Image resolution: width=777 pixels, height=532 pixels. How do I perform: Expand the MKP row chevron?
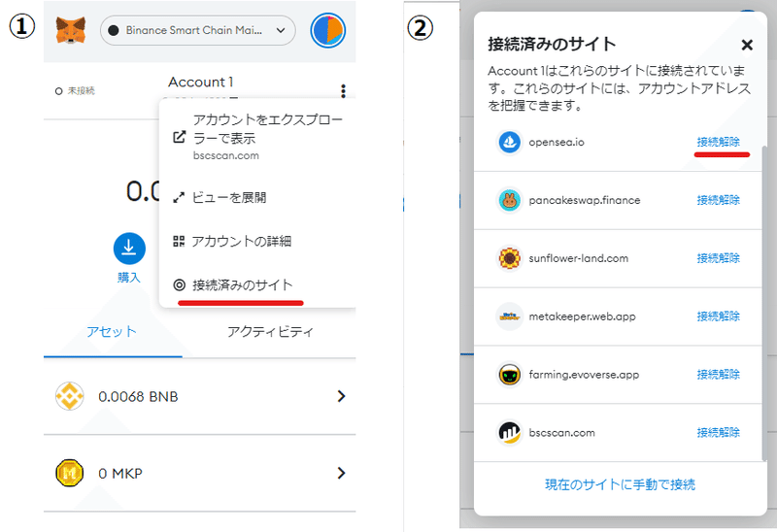click(x=341, y=473)
